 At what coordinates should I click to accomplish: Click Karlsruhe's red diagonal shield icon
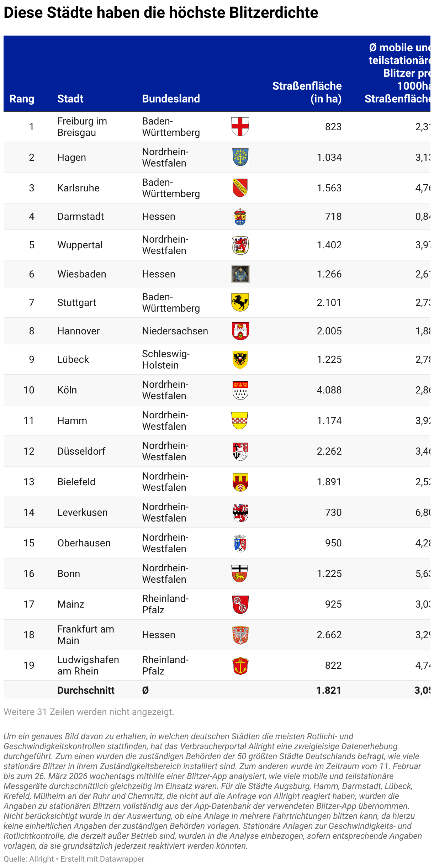tap(240, 188)
